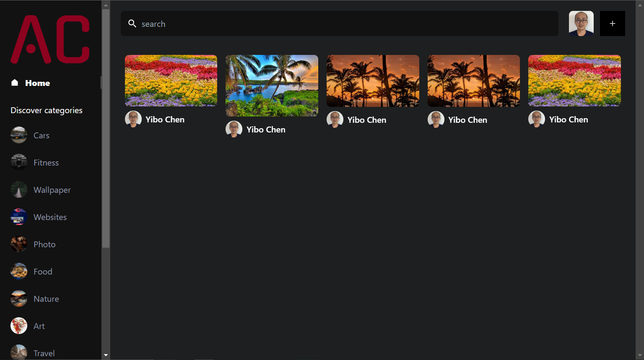
Task: Click the AC logo in sidebar
Action: pos(50,39)
